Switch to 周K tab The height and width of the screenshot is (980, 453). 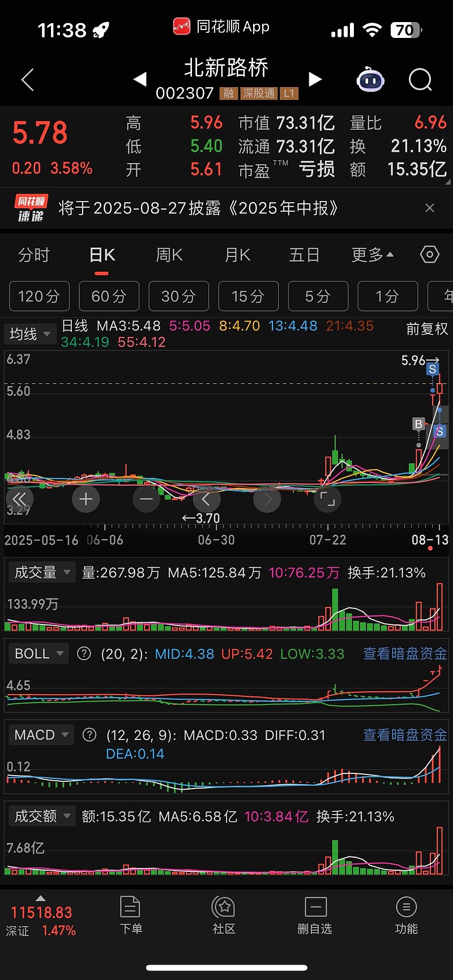169,255
